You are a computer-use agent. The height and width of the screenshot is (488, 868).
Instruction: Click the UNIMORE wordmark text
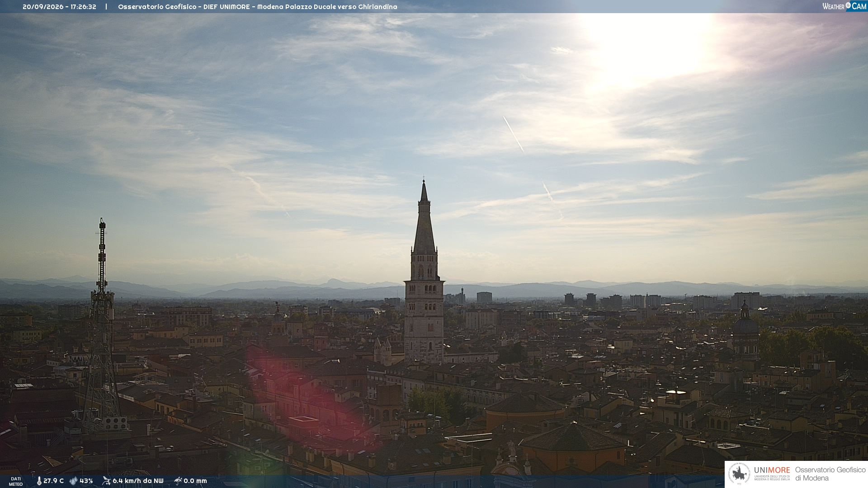pos(772,470)
